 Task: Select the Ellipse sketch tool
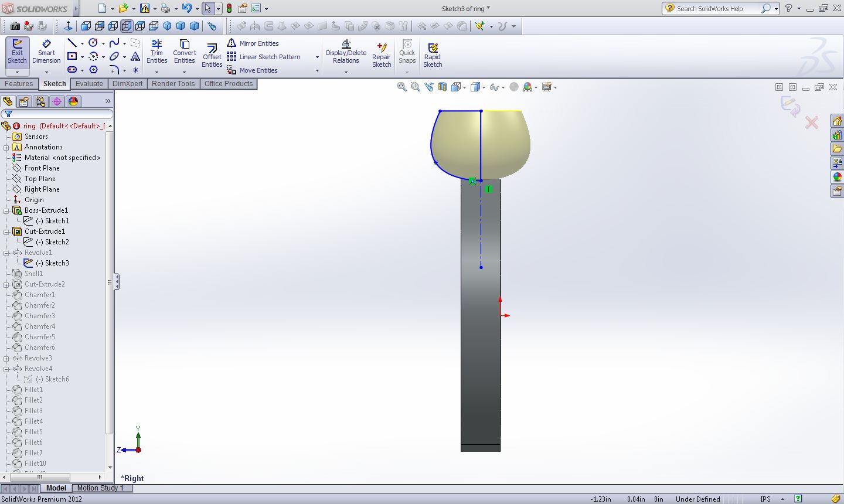click(x=114, y=56)
